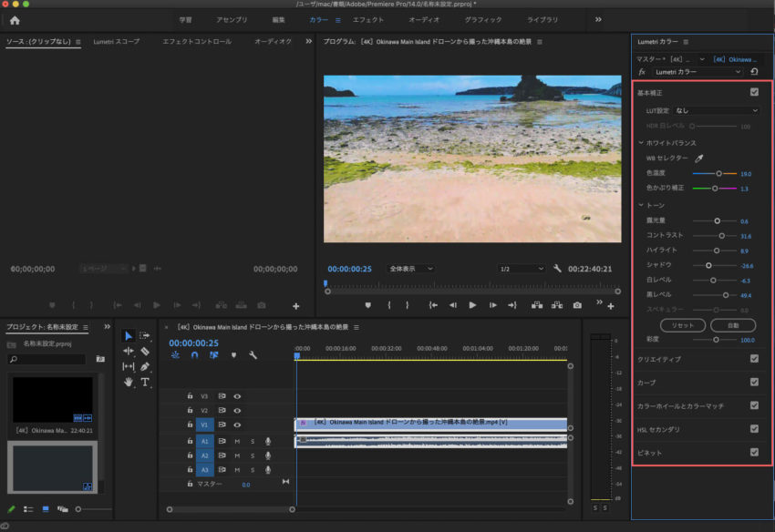The height and width of the screenshot is (532, 775).
Task: Toggle the lock on track V2
Action: click(x=190, y=410)
